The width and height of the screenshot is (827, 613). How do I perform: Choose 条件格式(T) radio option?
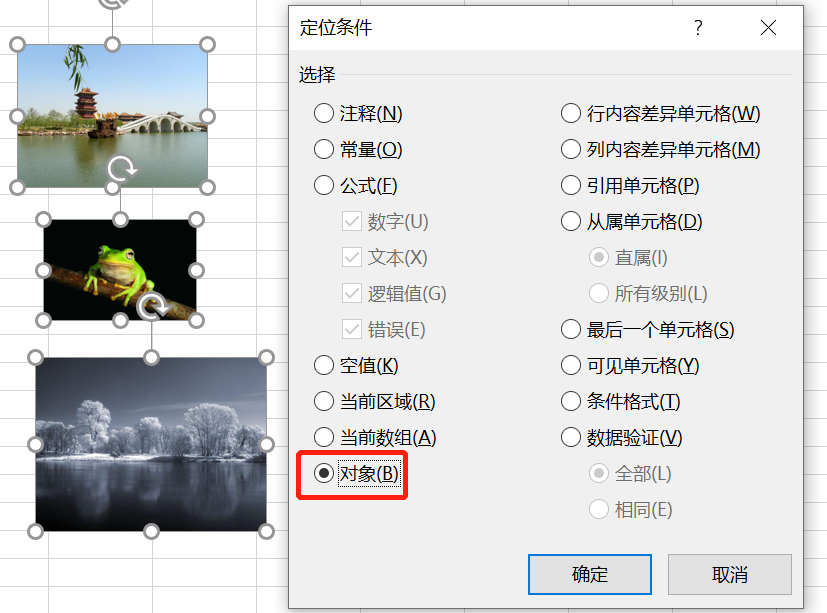tap(621, 401)
